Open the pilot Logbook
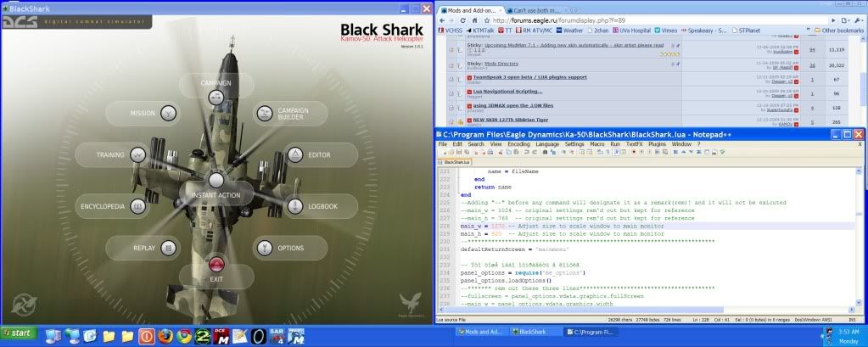 pos(321,206)
